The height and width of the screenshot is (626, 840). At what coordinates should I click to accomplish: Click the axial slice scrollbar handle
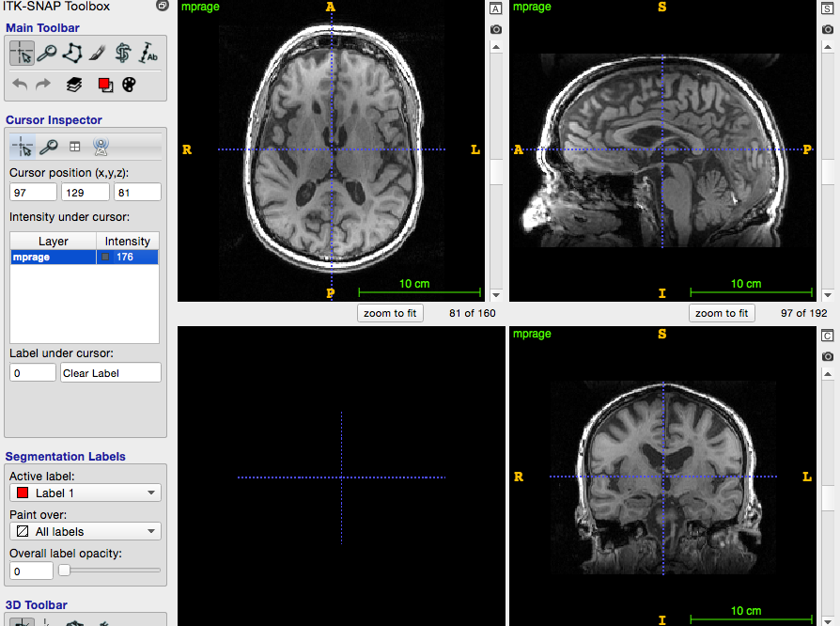pos(496,172)
